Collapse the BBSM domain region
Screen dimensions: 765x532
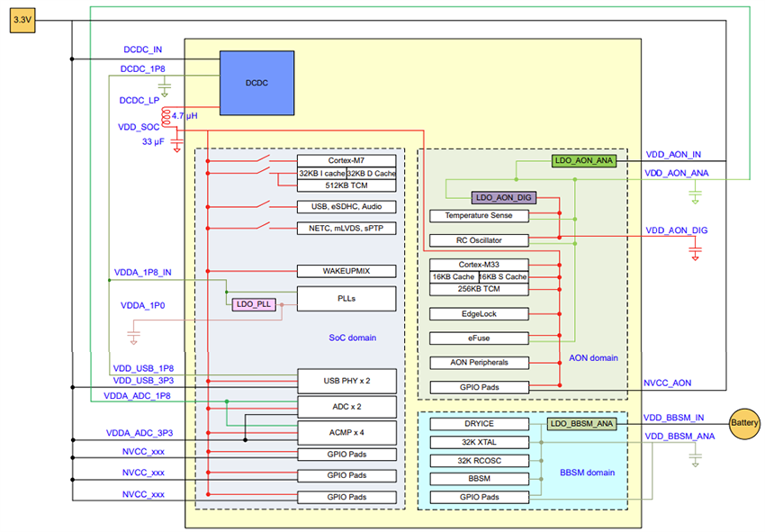[x=586, y=472]
